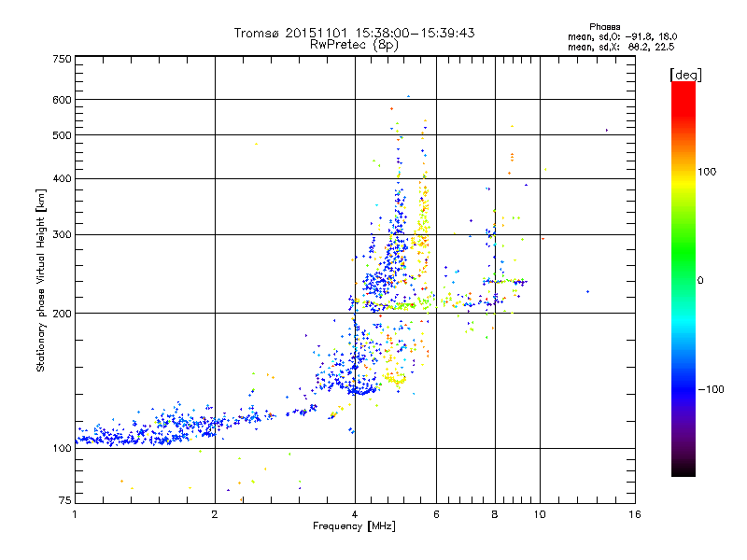Click the colorbar tick label '-100'
The image size is (747, 560).
point(711,389)
